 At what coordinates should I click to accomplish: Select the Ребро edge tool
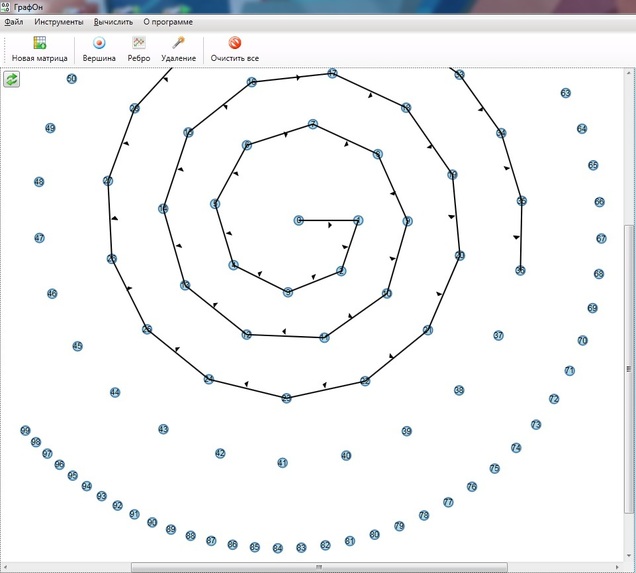click(x=139, y=49)
